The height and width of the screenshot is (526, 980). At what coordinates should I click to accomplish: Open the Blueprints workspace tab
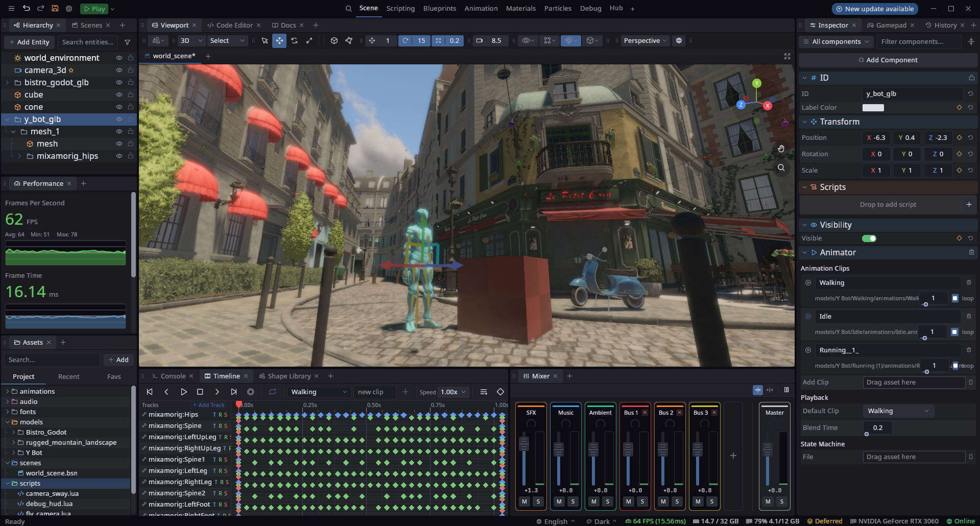pyautogui.click(x=440, y=9)
